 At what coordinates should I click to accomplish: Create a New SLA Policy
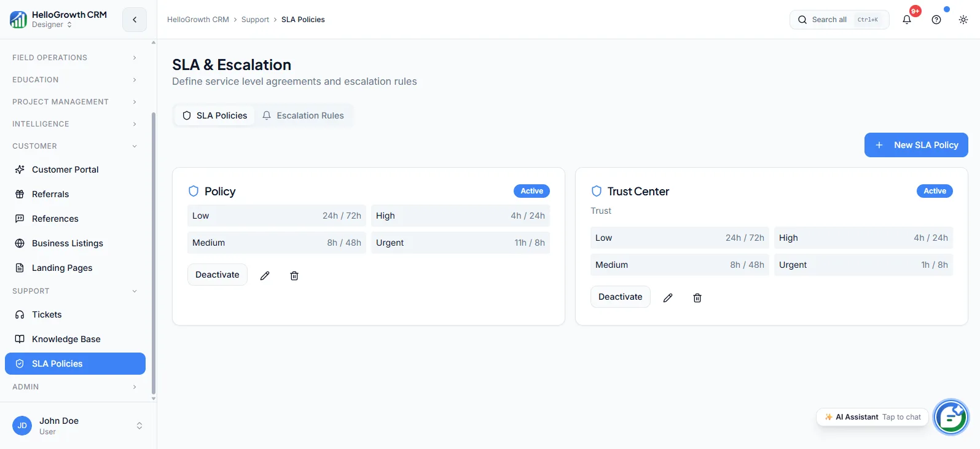click(x=916, y=145)
